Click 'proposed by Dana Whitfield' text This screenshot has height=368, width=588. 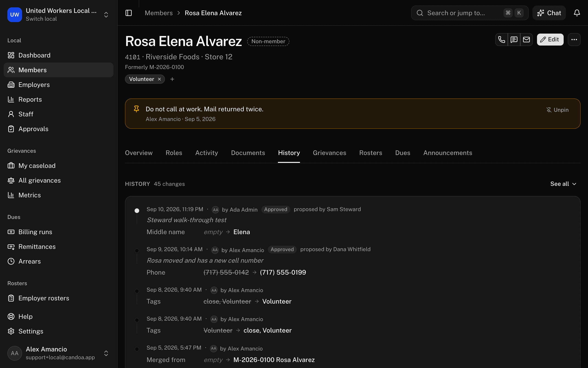pos(335,249)
